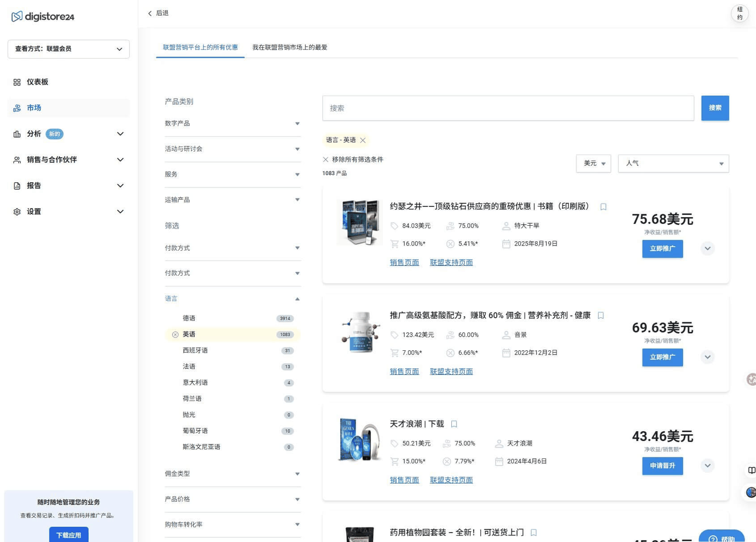Click 申请晋升 for 天才浪潮

tap(662, 466)
